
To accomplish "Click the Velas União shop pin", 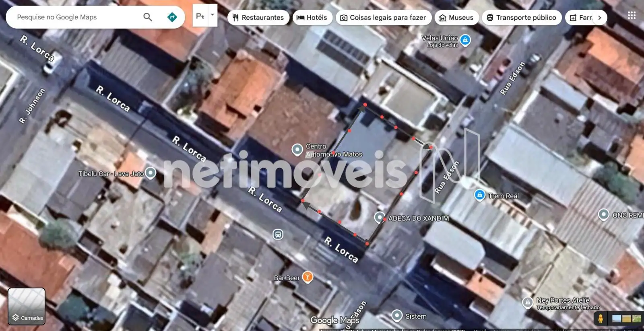I will 465,40.
